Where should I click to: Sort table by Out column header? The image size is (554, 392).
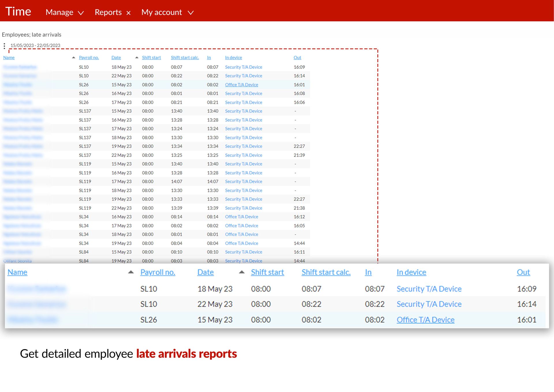point(297,57)
